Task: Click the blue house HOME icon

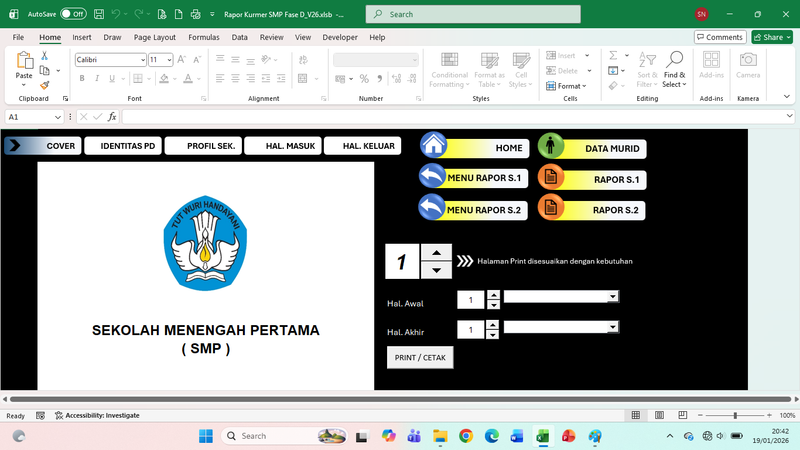Action: point(434,145)
